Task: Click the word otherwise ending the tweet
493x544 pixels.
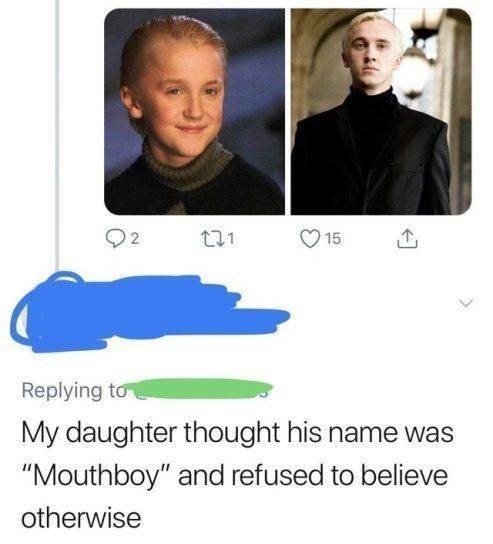Action: point(81,518)
